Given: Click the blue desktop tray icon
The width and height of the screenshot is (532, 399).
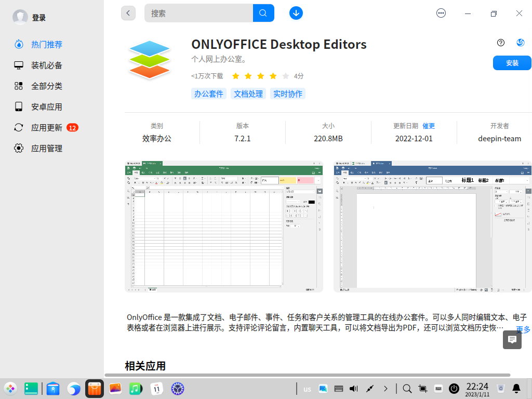Looking at the screenshot, I should coord(323,389).
